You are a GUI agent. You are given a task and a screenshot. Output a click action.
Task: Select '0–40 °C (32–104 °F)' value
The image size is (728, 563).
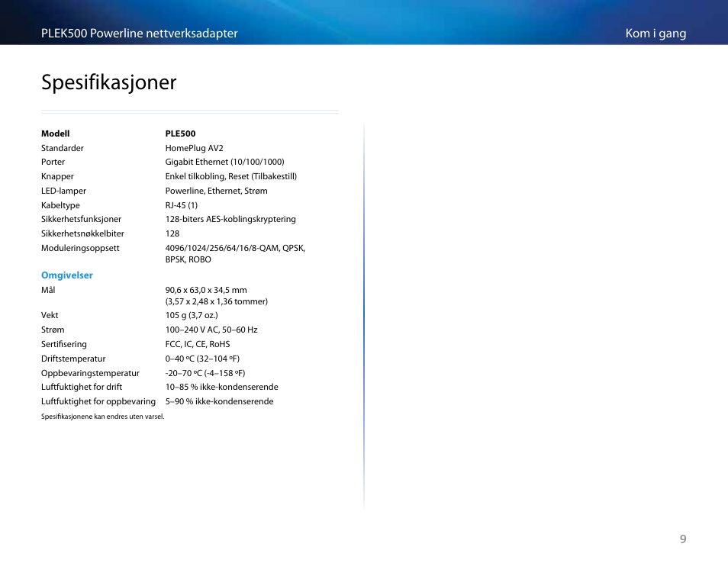coord(202,359)
